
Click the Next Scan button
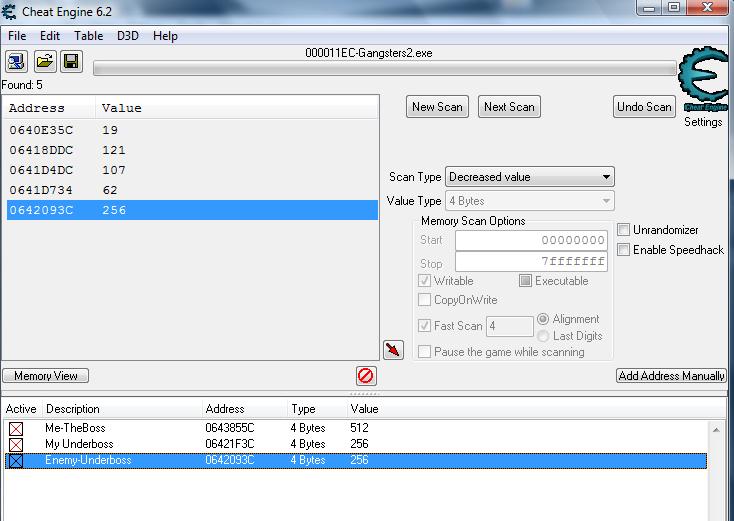pos(509,107)
